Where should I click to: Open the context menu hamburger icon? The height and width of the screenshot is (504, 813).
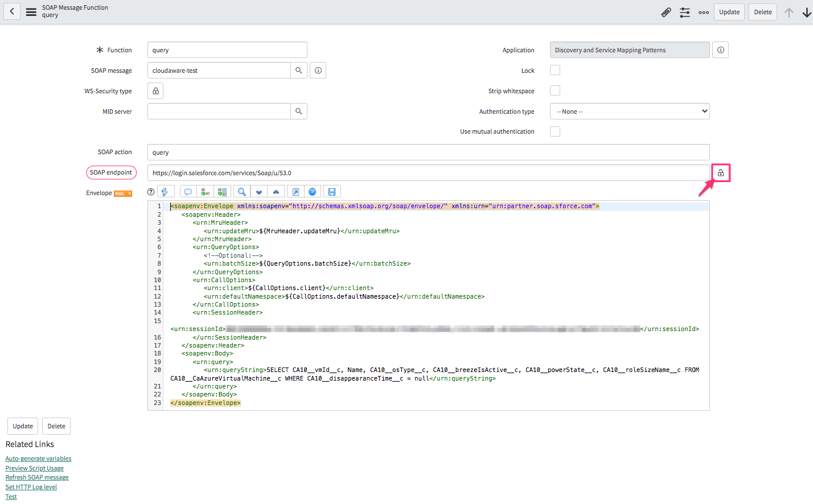coord(31,11)
